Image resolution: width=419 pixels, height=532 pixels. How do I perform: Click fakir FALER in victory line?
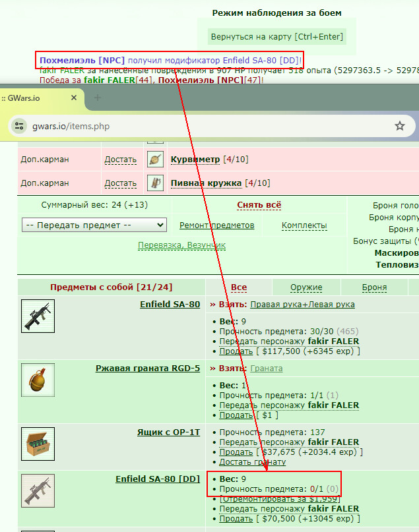(110, 80)
